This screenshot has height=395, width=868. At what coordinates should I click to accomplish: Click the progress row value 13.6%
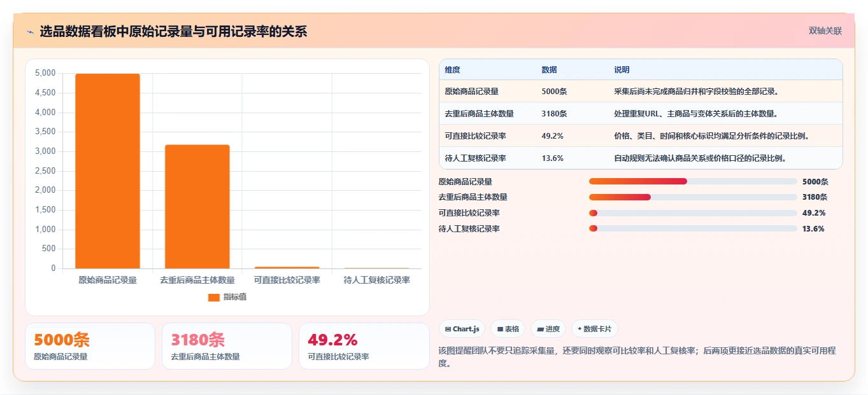tap(813, 228)
